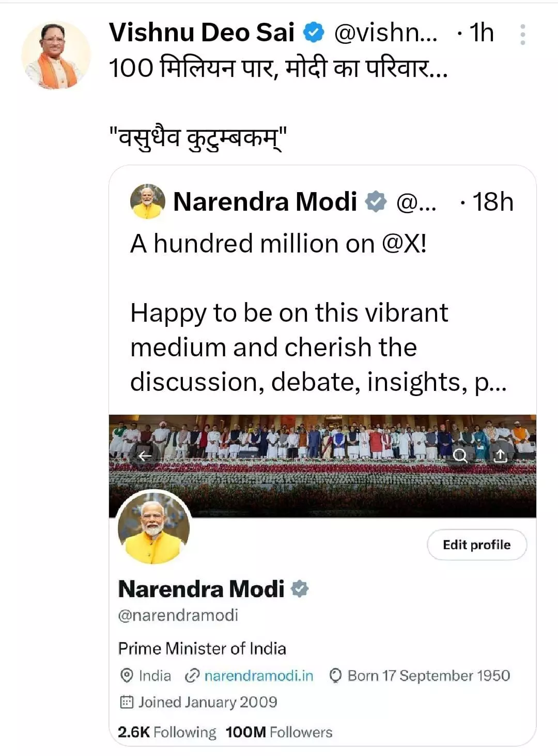Open the three-dot more options menu
This screenshot has width=558, height=756.
(522, 35)
